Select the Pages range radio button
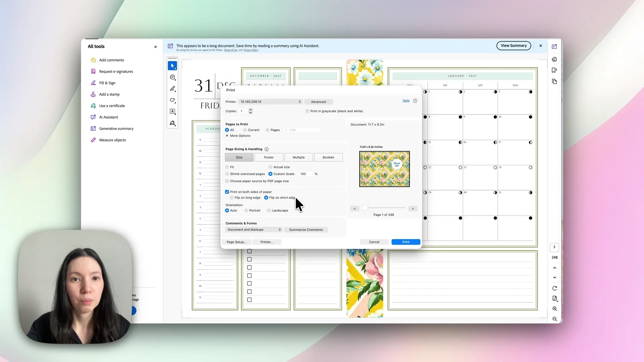Viewport: 644px width, 362px height. 268,130
